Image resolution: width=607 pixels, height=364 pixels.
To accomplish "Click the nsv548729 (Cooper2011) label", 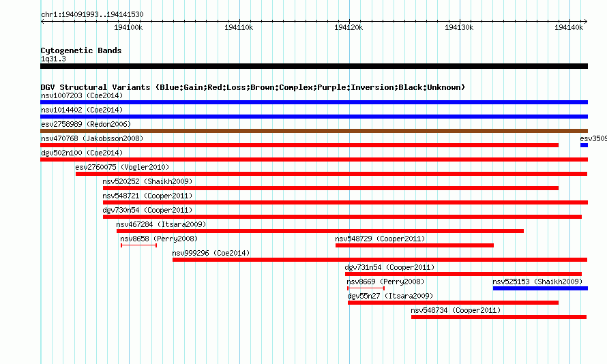I will click(x=380, y=239).
